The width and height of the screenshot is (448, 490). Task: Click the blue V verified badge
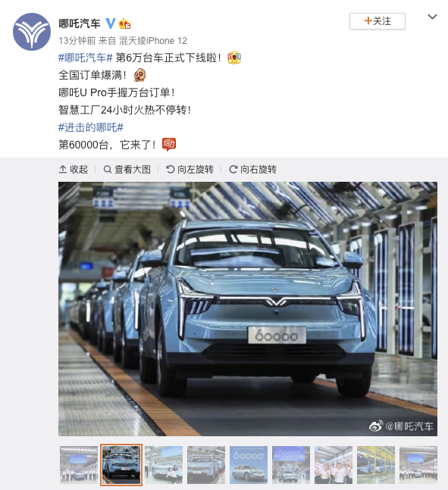tap(110, 23)
